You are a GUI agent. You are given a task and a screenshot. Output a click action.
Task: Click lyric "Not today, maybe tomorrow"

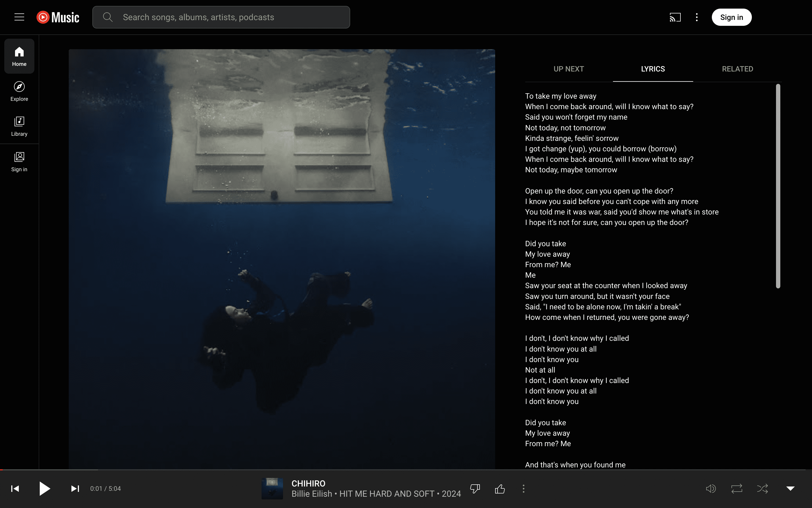(x=571, y=170)
